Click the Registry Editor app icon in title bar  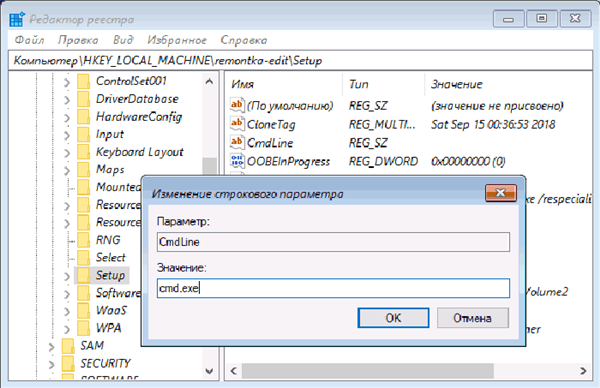17,19
